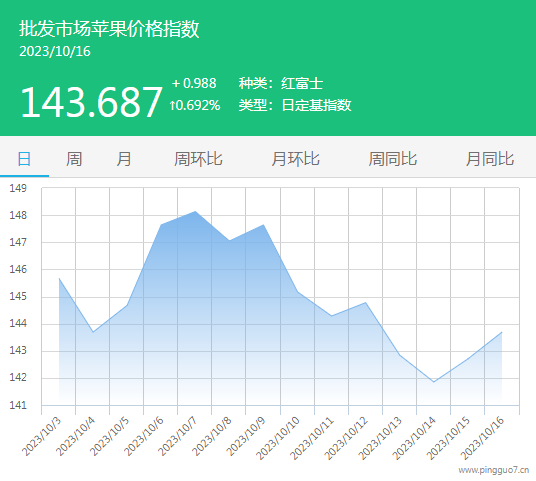This screenshot has height=481, width=536.
Task: Click the www.pingguo7.cn watermark link
Action: (x=494, y=470)
